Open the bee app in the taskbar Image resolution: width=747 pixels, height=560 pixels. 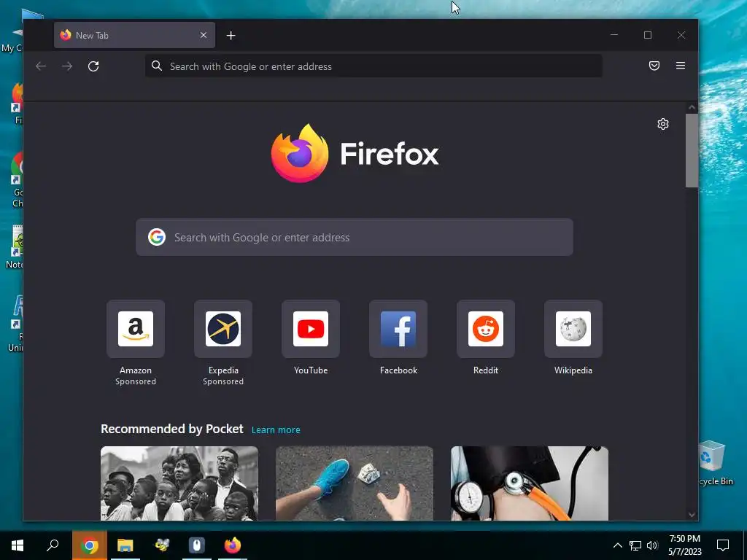pyautogui.click(x=161, y=545)
